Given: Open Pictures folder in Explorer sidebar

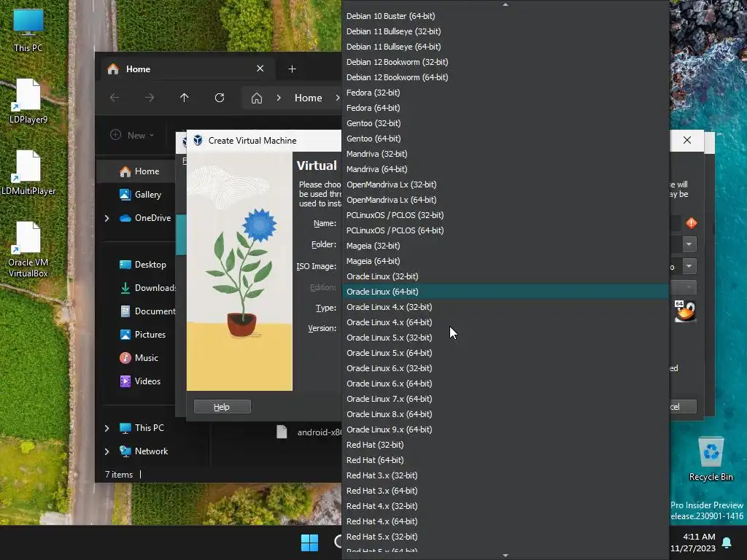Looking at the screenshot, I should (142, 334).
